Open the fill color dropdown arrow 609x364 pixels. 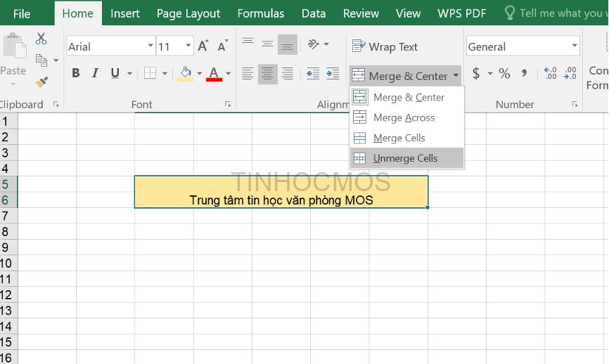coord(199,73)
